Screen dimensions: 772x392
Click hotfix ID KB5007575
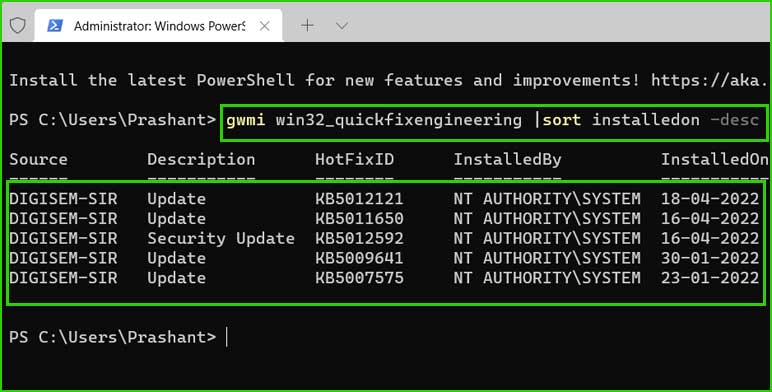[x=359, y=278]
